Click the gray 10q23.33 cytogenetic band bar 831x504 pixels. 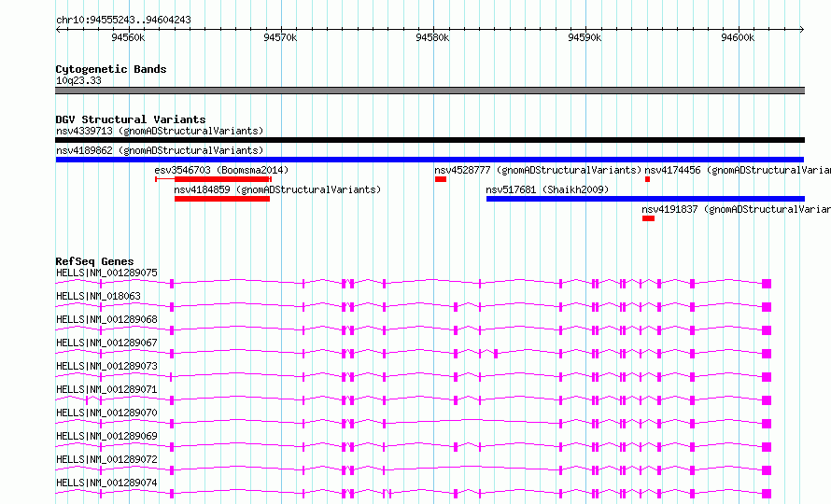click(430, 91)
